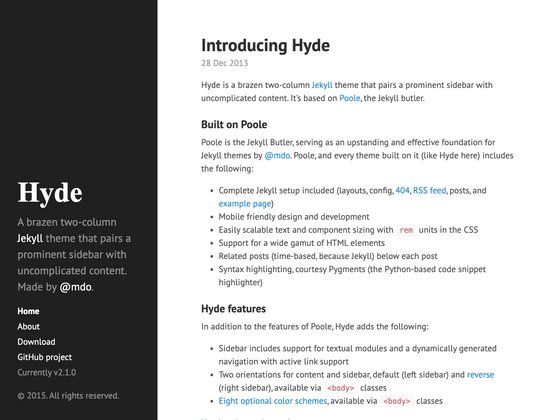Select the Download sidebar link
Image resolution: width=560 pixels, height=420 pixels.
pyautogui.click(x=36, y=342)
